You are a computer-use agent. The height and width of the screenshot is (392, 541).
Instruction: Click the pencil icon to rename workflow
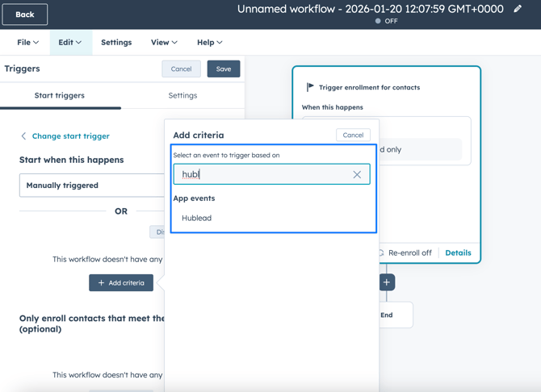pos(518,9)
